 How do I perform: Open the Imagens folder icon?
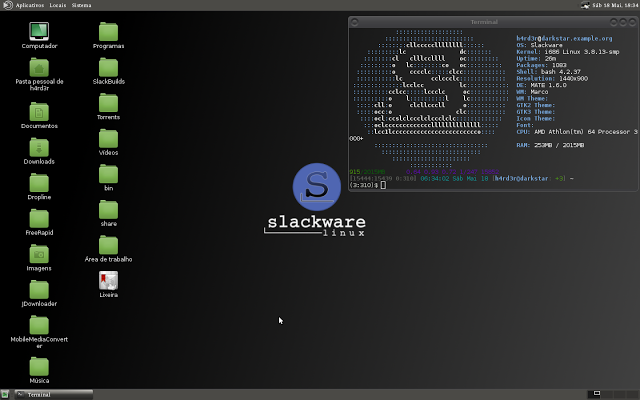(x=39, y=254)
